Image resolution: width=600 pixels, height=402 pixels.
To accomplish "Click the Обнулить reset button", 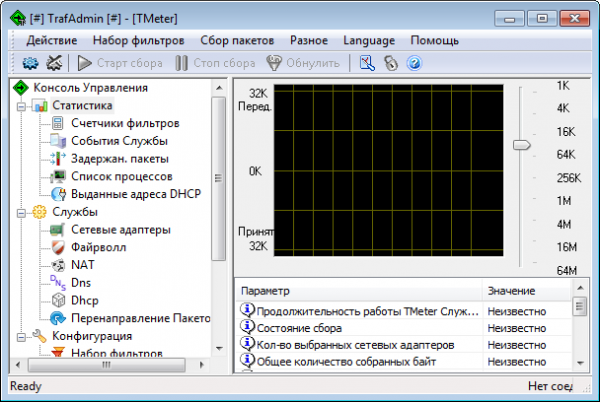I will 303,63.
